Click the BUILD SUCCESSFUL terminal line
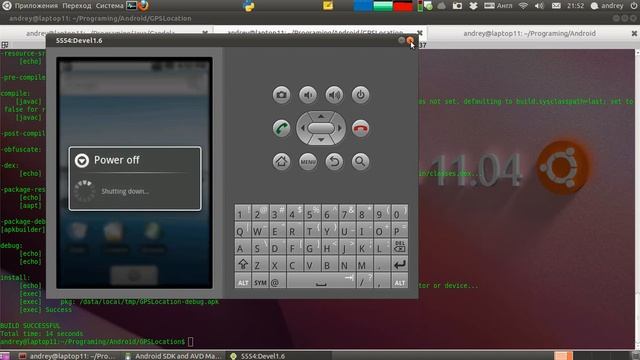 30,326
